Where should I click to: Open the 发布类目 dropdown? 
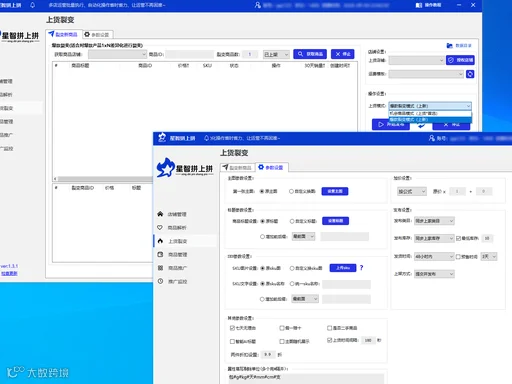(434, 221)
